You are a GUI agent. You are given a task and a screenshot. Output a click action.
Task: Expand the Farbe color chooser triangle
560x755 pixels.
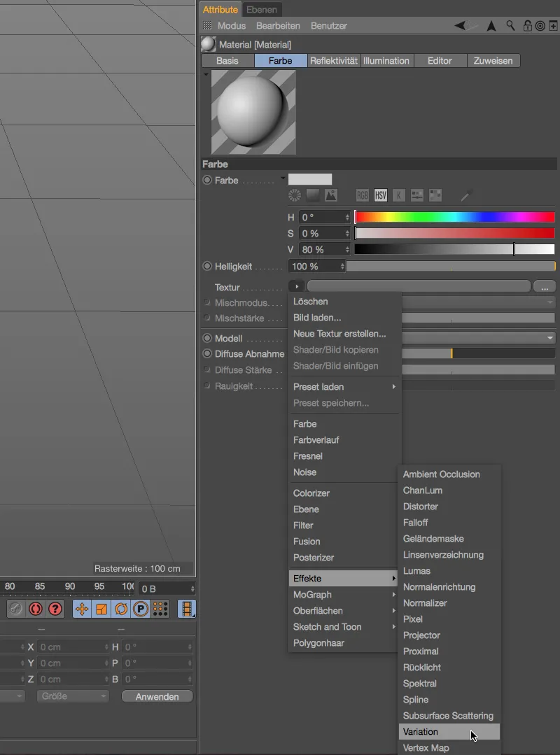point(283,178)
